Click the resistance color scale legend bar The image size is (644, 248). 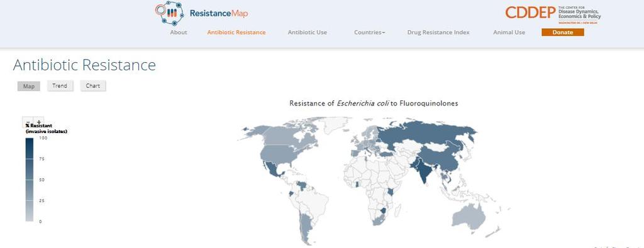30,180
